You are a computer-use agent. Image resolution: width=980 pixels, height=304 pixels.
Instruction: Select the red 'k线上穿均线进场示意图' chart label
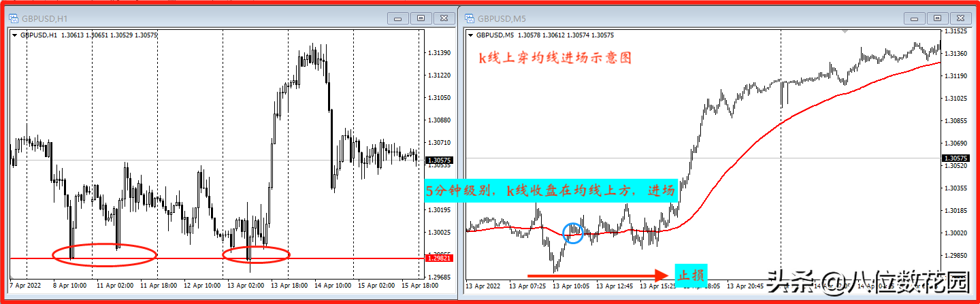point(555,59)
